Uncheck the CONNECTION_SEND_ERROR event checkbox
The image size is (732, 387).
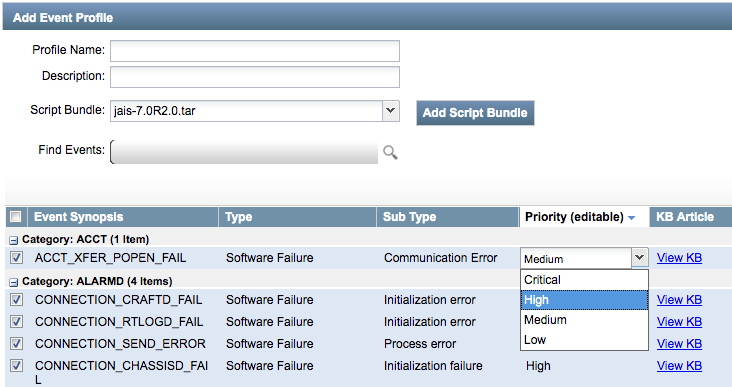(16, 343)
